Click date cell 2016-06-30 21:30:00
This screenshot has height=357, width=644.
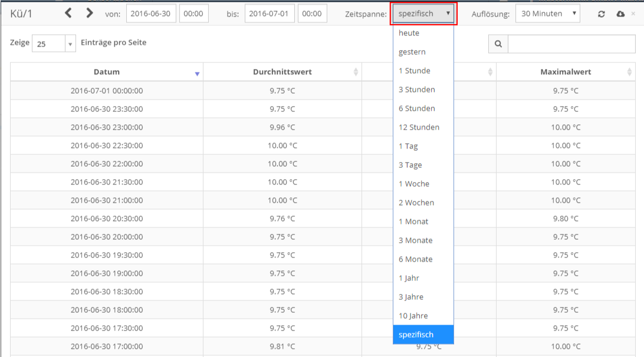coord(107,182)
